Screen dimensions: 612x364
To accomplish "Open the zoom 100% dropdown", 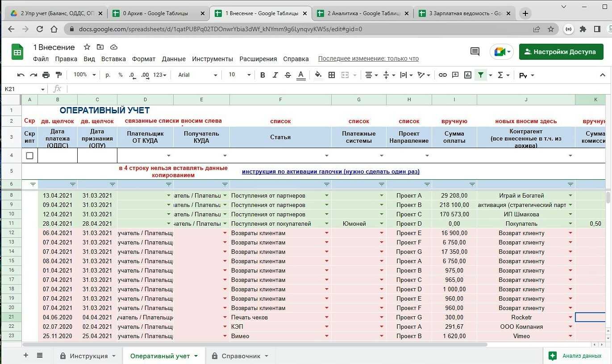I will 84,75.
